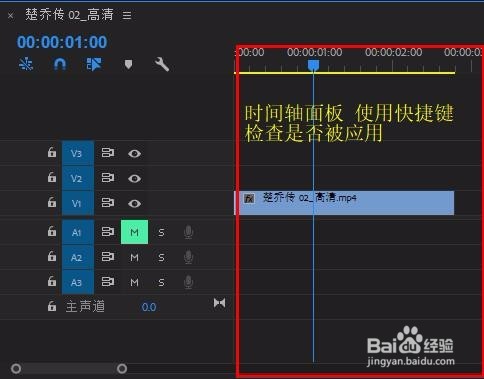Toggle sync lock for A2
484x379 pixels.
tap(108, 257)
